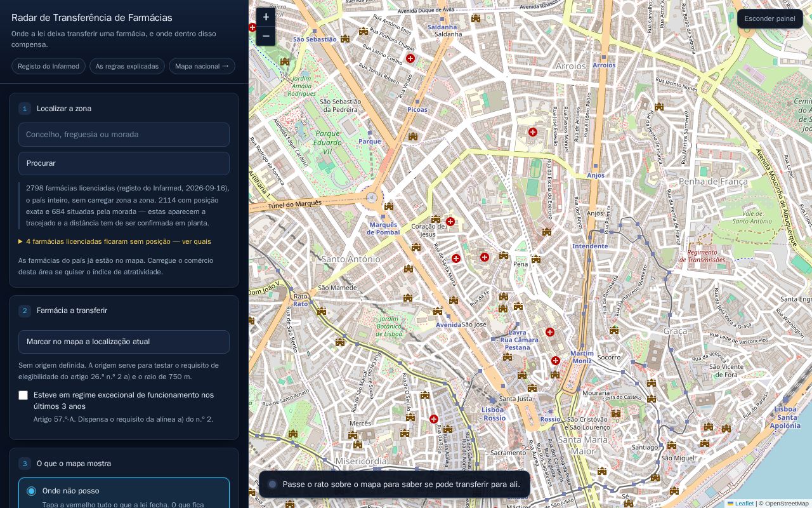Select the castle marker at Marquês de Pombal roundabout
The width and height of the screenshot is (812, 508).
[x=389, y=206]
